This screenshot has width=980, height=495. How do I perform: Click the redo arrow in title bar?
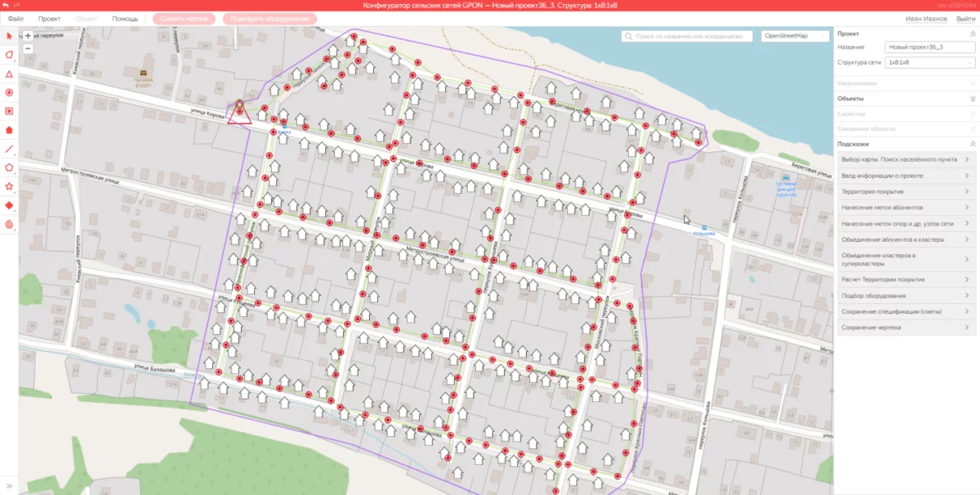point(16,6)
